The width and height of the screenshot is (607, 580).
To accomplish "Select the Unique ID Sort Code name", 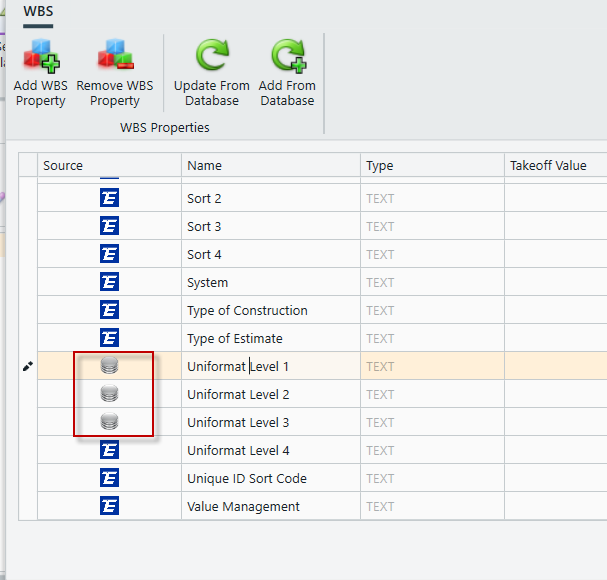I will pos(246,479).
